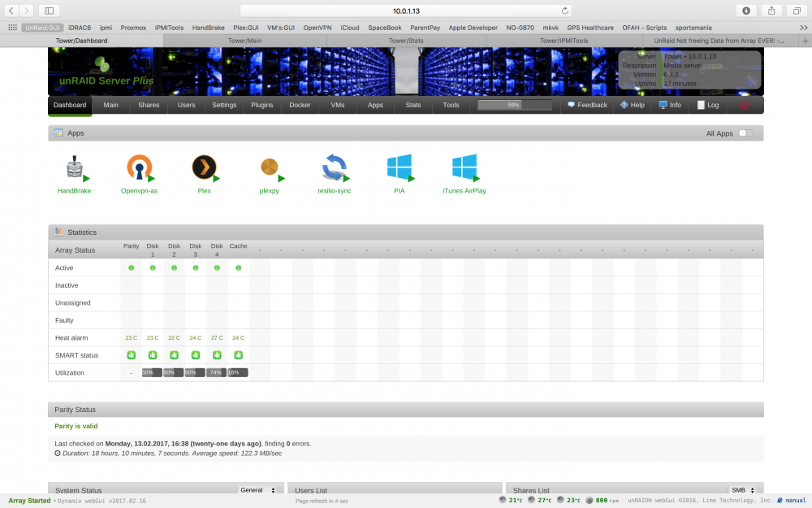Screen dimensions: 812x508
Task: Expand the bookmarks bar overflow chevron
Action: pos(804,28)
